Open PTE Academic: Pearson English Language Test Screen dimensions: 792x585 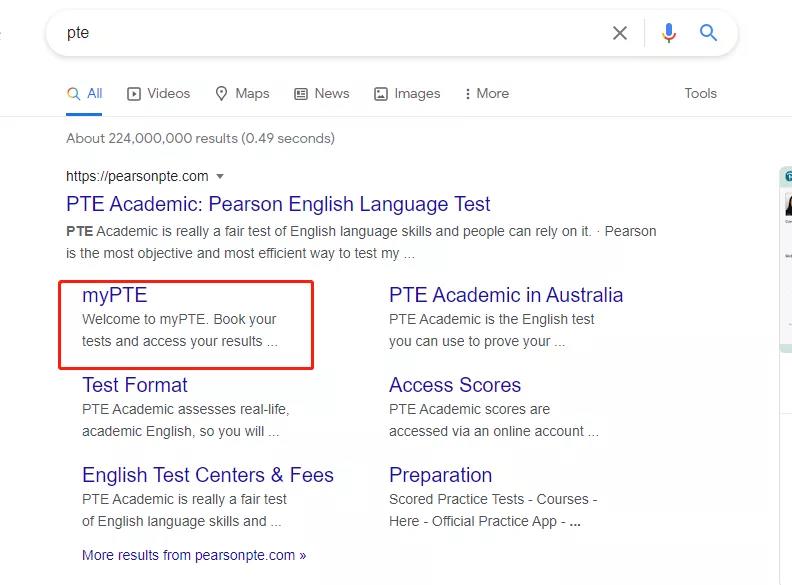point(278,204)
